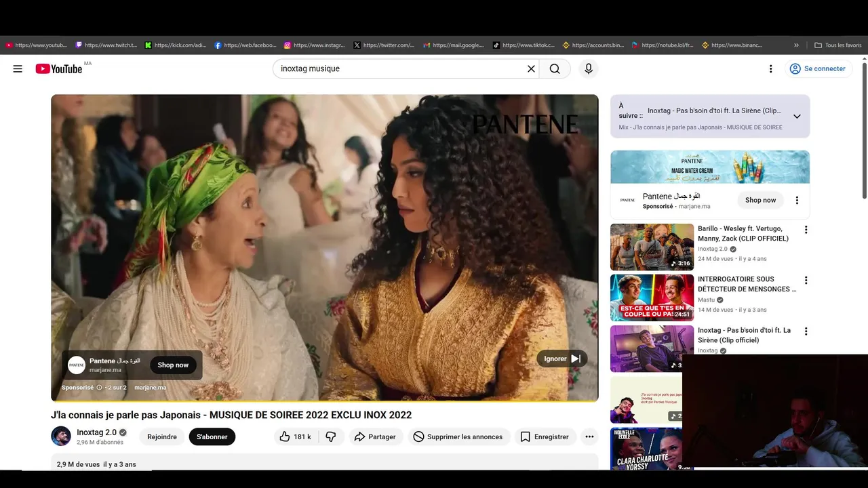
Task: Open the Instagram bookmark in bookmarks bar
Action: [x=315, y=45]
